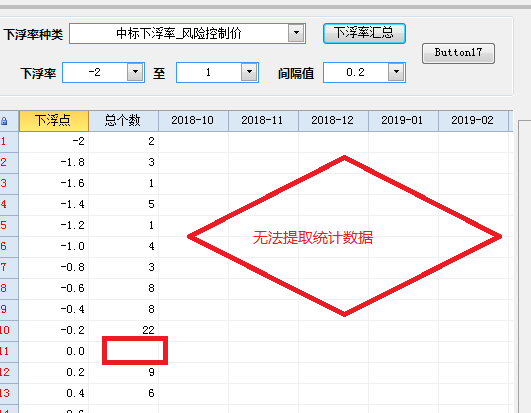Viewport: 531px width, 413px height.
Task: Select the 2018-10 column header
Action: pos(193,121)
